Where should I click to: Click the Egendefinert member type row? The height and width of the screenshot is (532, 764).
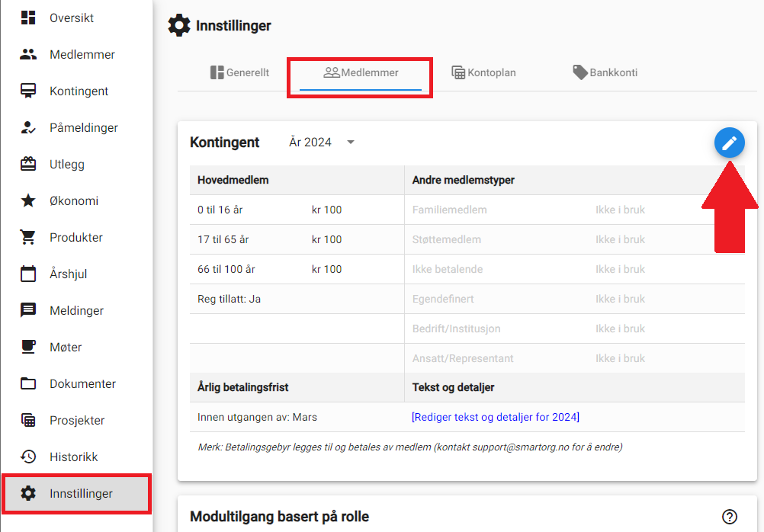[x=574, y=299]
